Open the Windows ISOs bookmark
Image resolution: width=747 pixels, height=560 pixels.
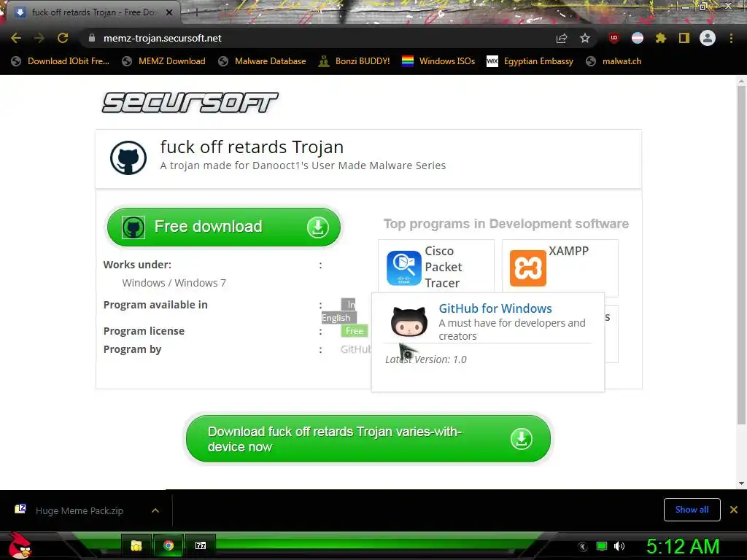coord(438,61)
